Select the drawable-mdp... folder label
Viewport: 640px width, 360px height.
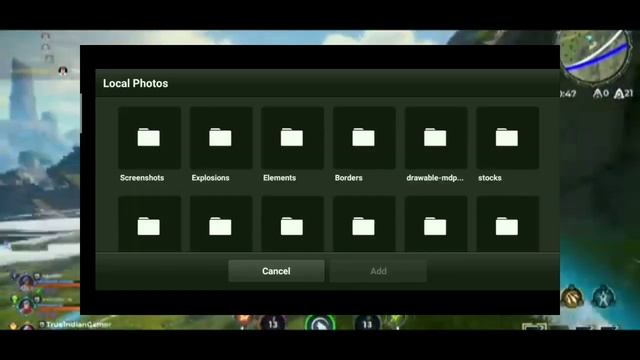click(x=435, y=178)
